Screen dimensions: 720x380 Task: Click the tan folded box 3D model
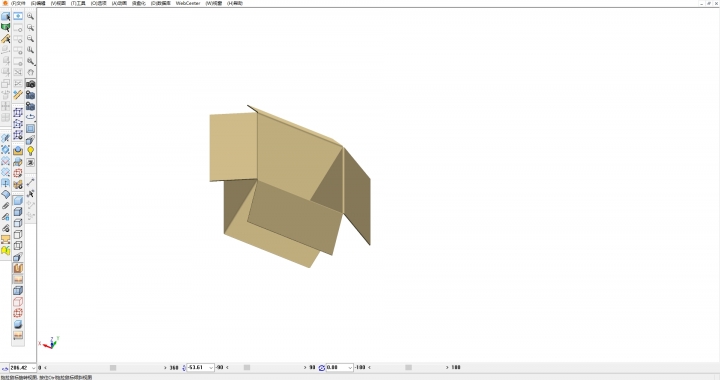coord(290,186)
